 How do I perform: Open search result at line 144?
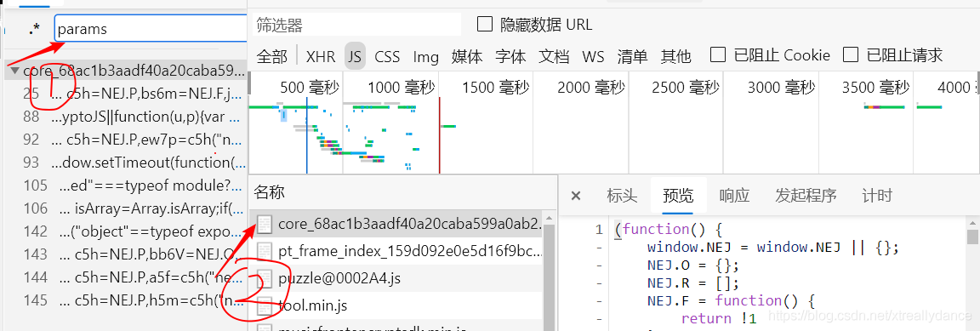click(x=125, y=277)
